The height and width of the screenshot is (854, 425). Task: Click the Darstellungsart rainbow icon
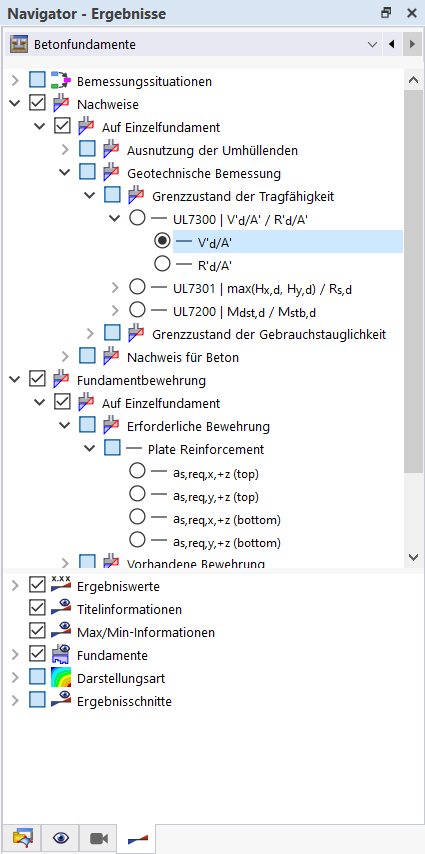coord(61,678)
